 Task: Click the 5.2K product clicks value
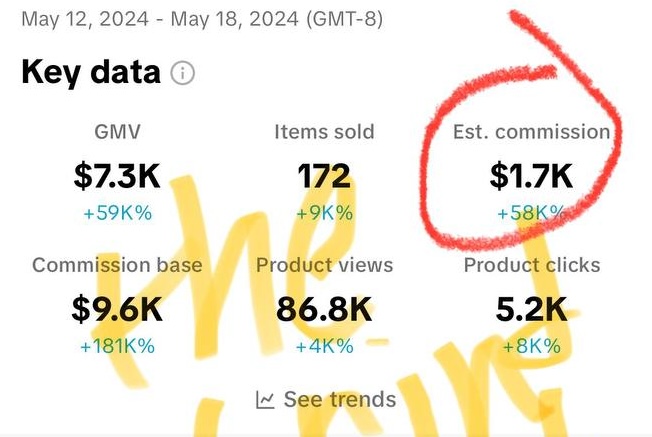531,309
